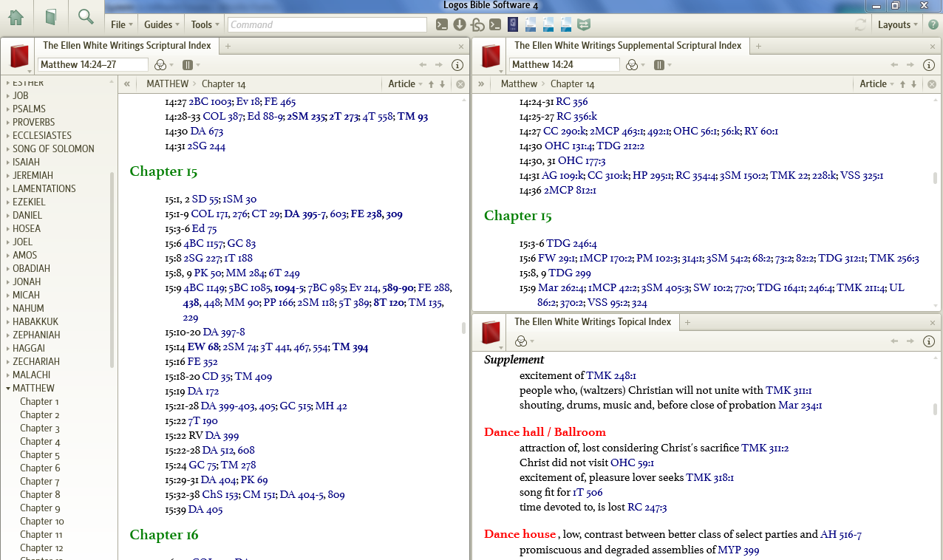Click MATTHEW breadcrumb in Scriptural Index locator
Image resolution: width=943 pixels, height=560 pixels.
point(168,84)
